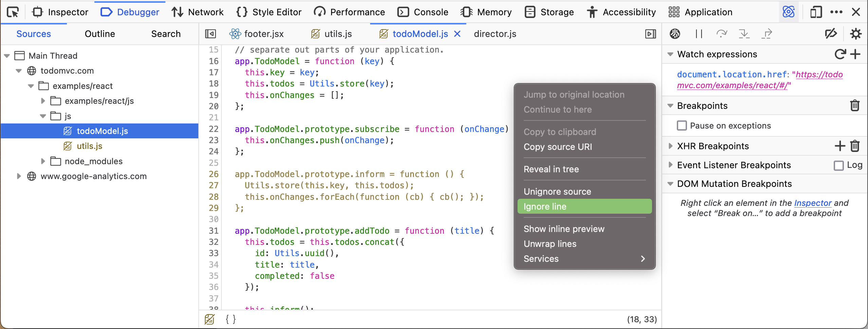Enable Pause on exceptions checkbox
This screenshot has height=329, width=868.
click(682, 126)
